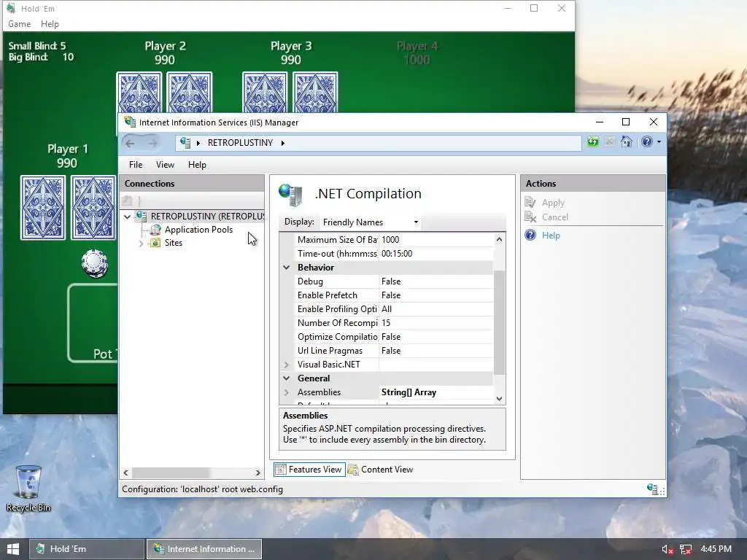Image resolution: width=747 pixels, height=560 pixels.
Task: Click the muted volume tray icon
Action: [667, 550]
